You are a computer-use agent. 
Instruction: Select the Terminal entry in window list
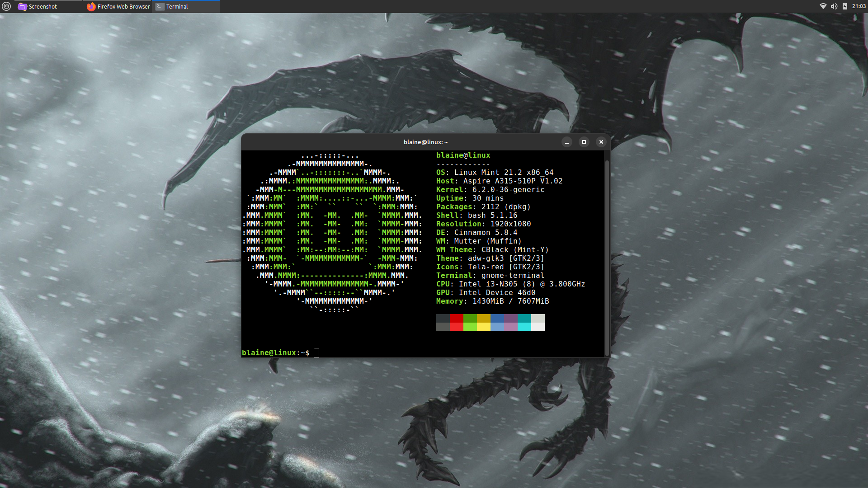pos(177,6)
